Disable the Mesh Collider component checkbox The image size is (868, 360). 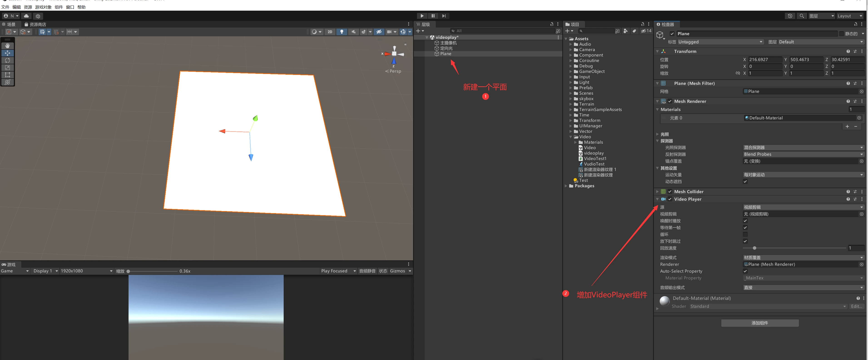click(670, 192)
